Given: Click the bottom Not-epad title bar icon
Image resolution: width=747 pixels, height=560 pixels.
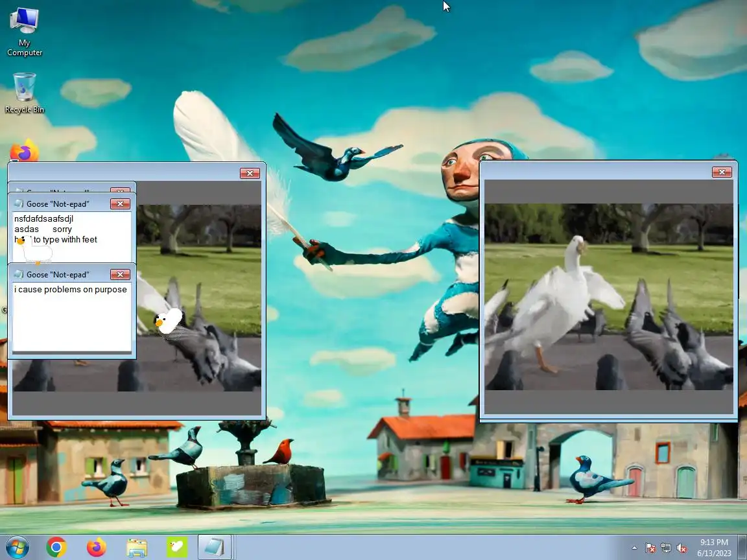Looking at the screenshot, I should [x=19, y=274].
